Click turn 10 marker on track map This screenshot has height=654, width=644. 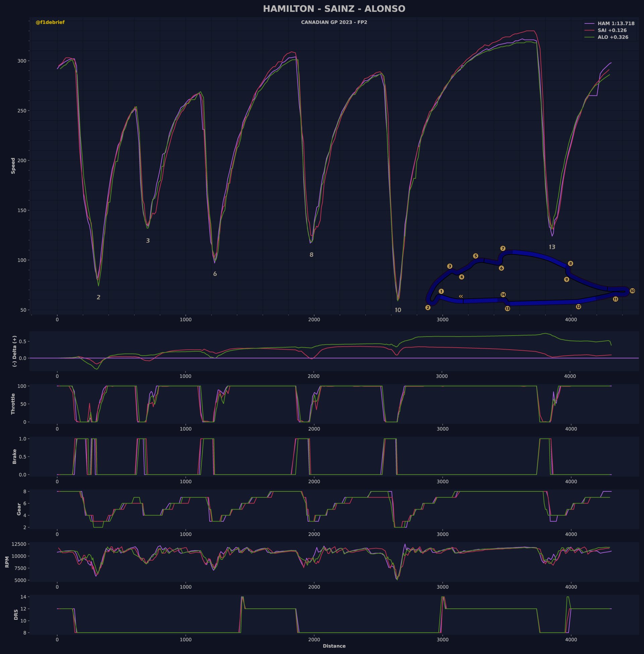(x=632, y=291)
